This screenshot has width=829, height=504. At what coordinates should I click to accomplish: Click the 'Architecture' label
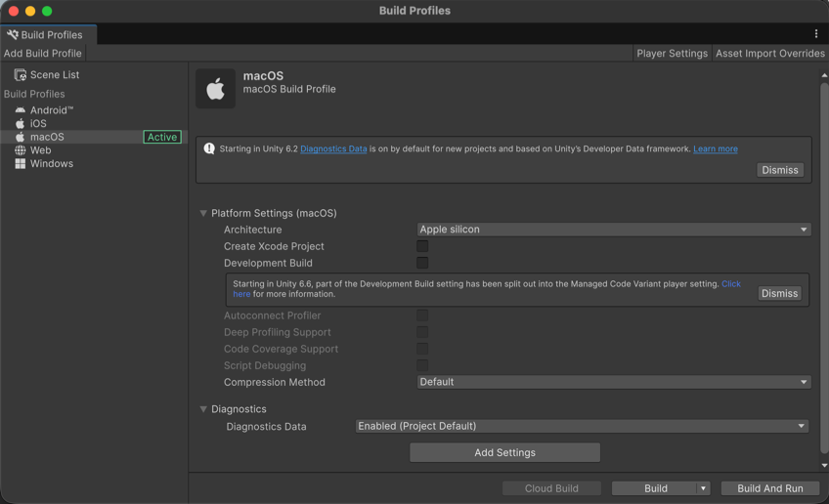point(253,230)
